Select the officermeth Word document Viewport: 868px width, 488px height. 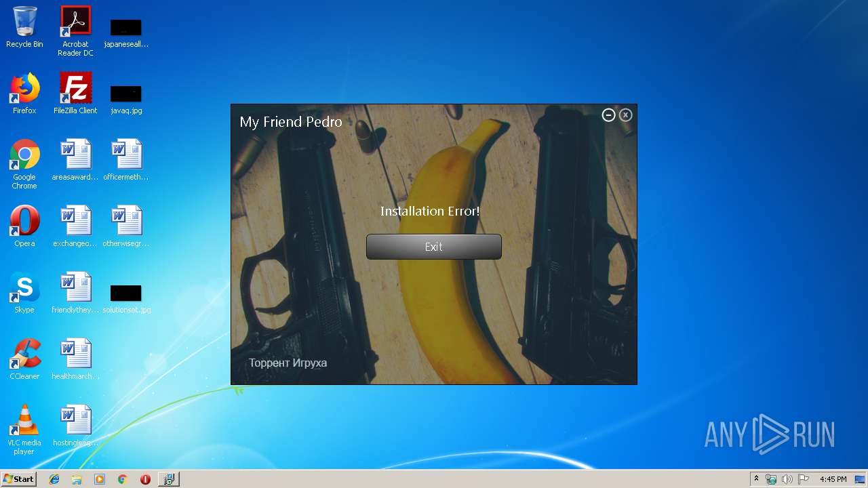tap(126, 160)
